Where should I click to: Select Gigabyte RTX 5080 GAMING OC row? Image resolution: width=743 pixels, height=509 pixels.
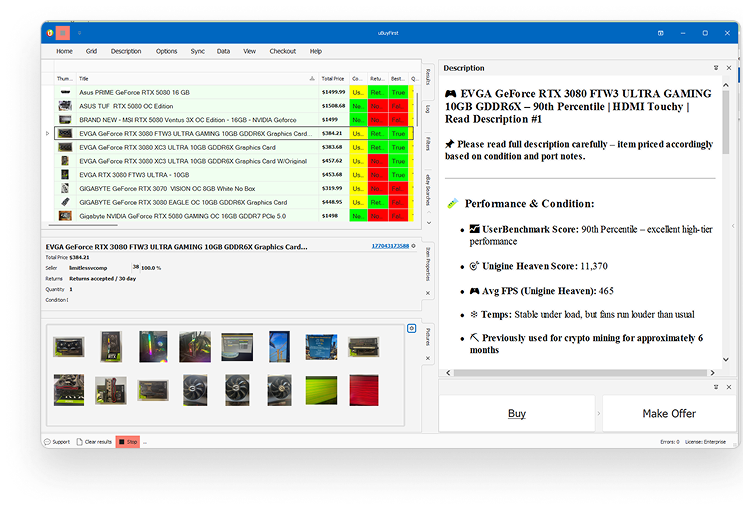click(234, 216)
